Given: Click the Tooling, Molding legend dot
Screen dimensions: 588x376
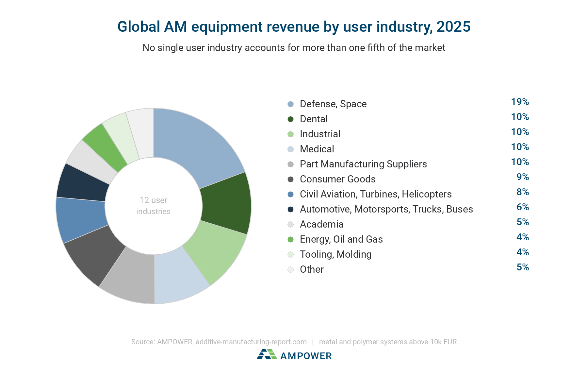Looking at the screenshot, I should coord(290,254).
